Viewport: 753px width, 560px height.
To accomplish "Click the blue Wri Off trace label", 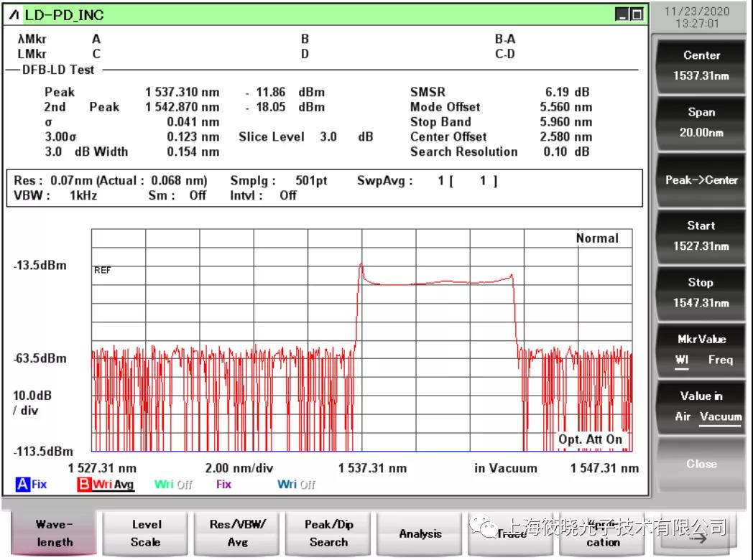I will click(296, 485).
